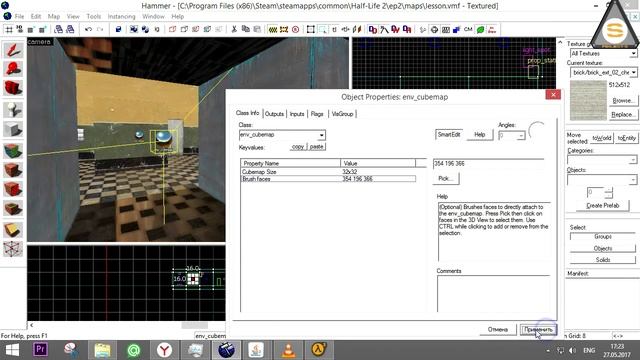Select the Entity tool (light bulb icon)
Image resolution: width=640 pixels, height=360 pixels.
pos(13,109)
